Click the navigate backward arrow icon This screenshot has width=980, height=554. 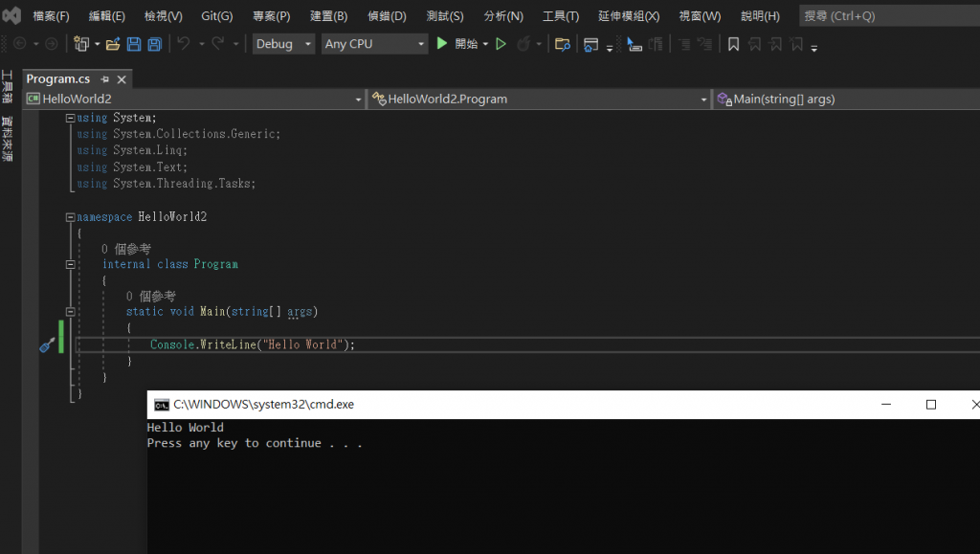[x=19, y=44]
